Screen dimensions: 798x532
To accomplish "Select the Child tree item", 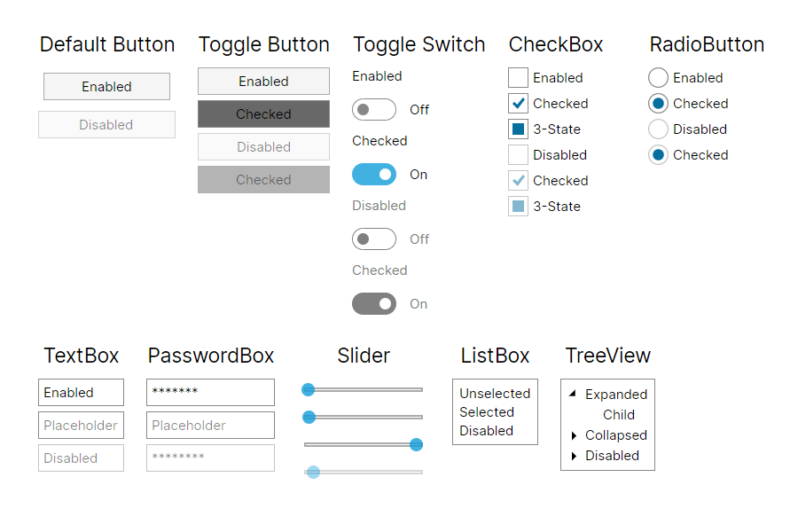I will (619, 414).
